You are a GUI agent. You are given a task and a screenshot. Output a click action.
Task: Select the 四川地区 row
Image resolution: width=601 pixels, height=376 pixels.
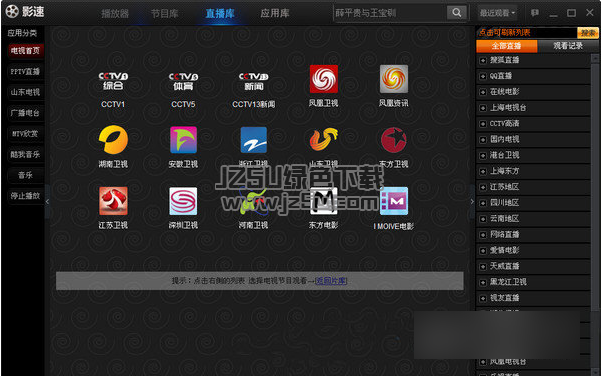point(533,203)
